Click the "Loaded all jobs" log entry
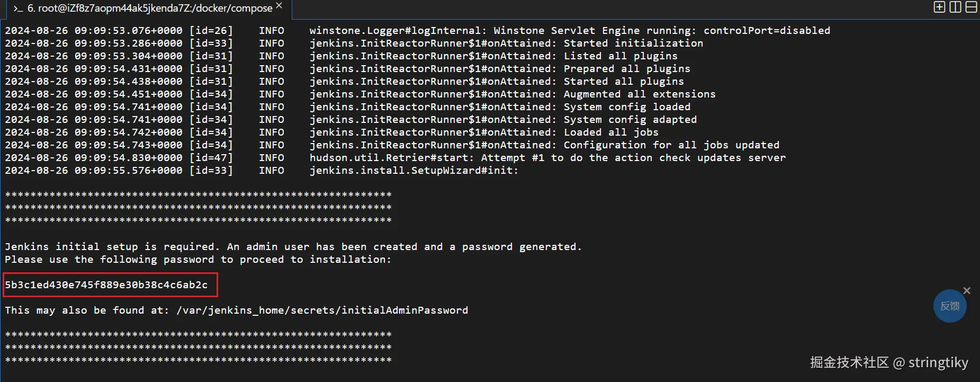 pyautogui.click(x=610, y=132)
